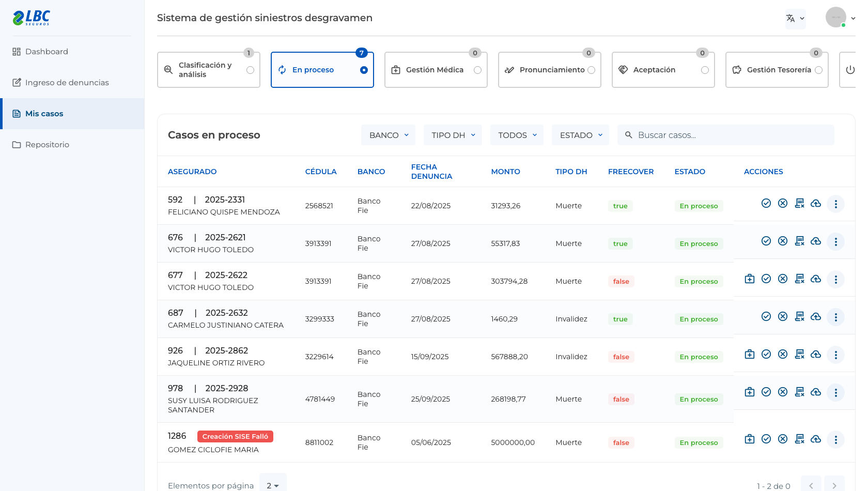The width and height of the screenshot is (868, 491).
Task: Expand the TIPO DH filter dropdown
Action: [x=453, y=135]
